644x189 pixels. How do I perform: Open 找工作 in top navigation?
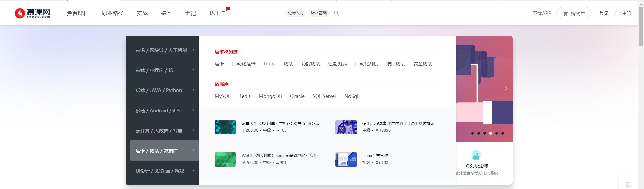click(x=217, y=13)
